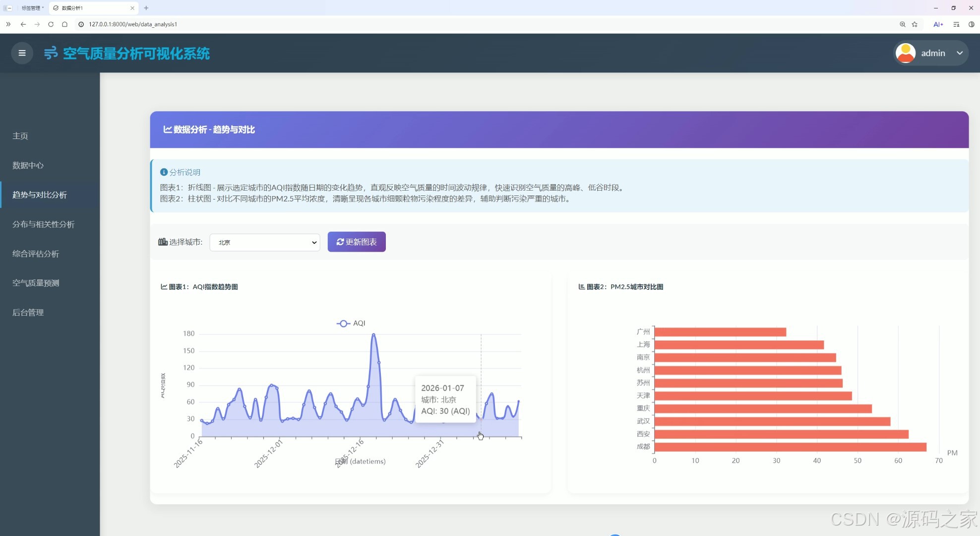The height and width of the screenshot is (536, 980).
Task: Click the AI+ assistant icon in toolbar
Action: pos(938,24)
